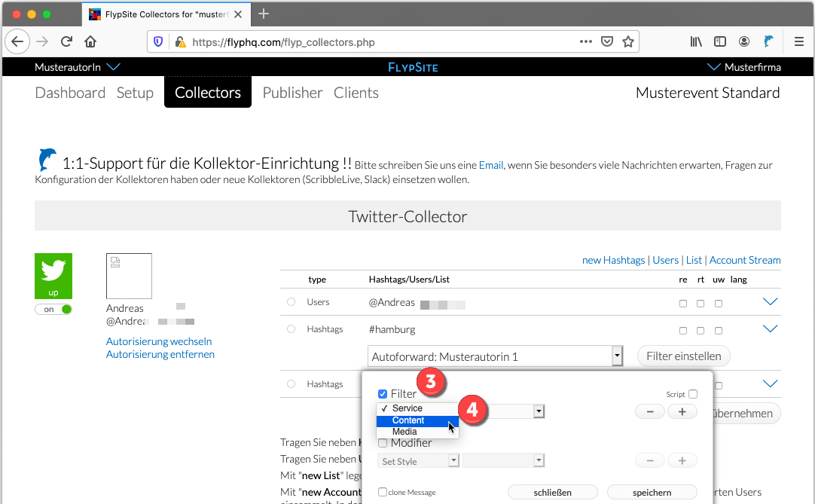Choose Content in the filter type list
The width and height of the screenshot is (815, 504).
coord(417,420)
